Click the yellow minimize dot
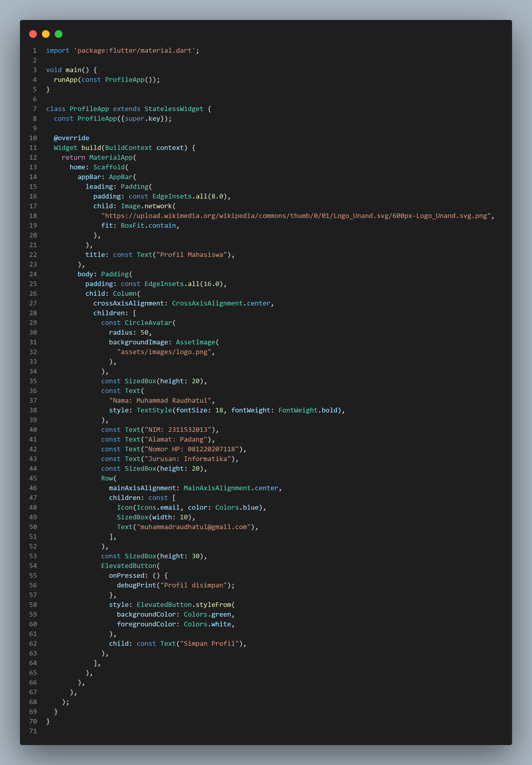 tap(46, 34)
